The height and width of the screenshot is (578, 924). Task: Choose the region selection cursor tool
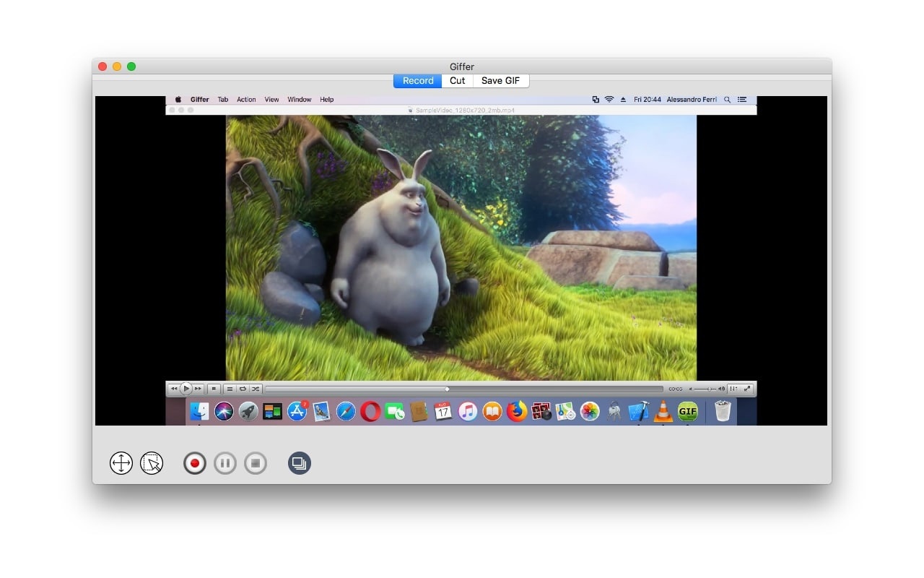(x=152, y=463)
